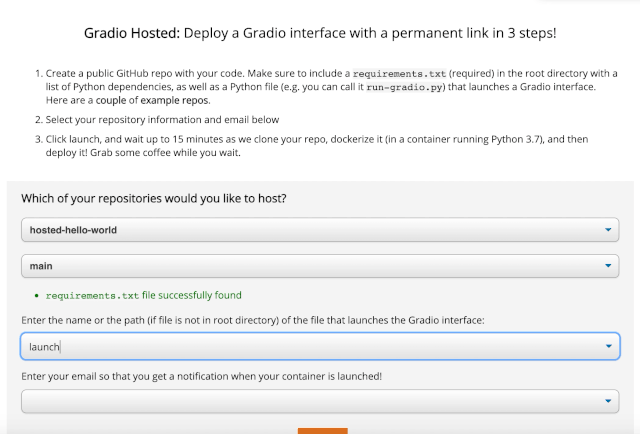Click the requirements.txt code text in step 1

click(399, 74)
